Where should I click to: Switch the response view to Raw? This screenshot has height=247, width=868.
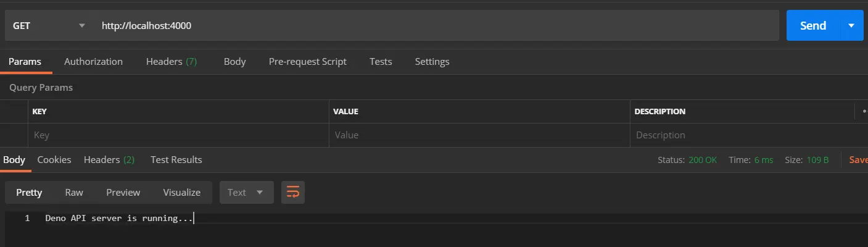click(x=74, y=193)
